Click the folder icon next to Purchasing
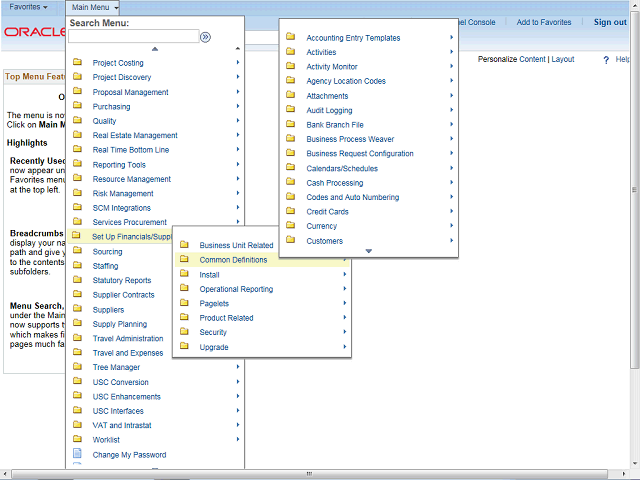This screenshot has height=480, width=640. click(x=77, y=106)
